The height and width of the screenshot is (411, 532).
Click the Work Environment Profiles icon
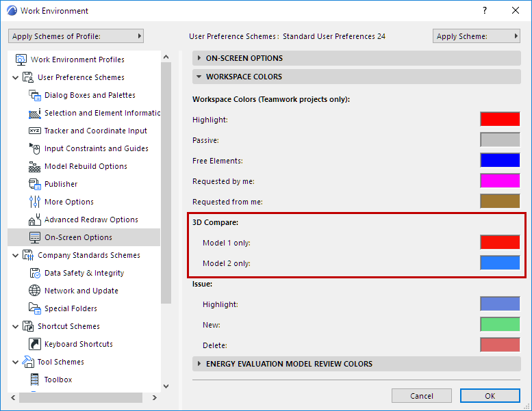coord(21,59)
